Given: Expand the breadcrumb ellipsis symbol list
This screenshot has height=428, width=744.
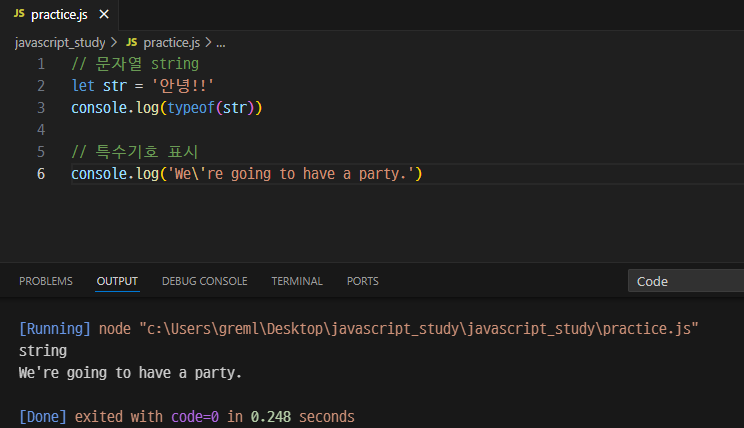Looking at the screenshot, I should tap(221, 43).
